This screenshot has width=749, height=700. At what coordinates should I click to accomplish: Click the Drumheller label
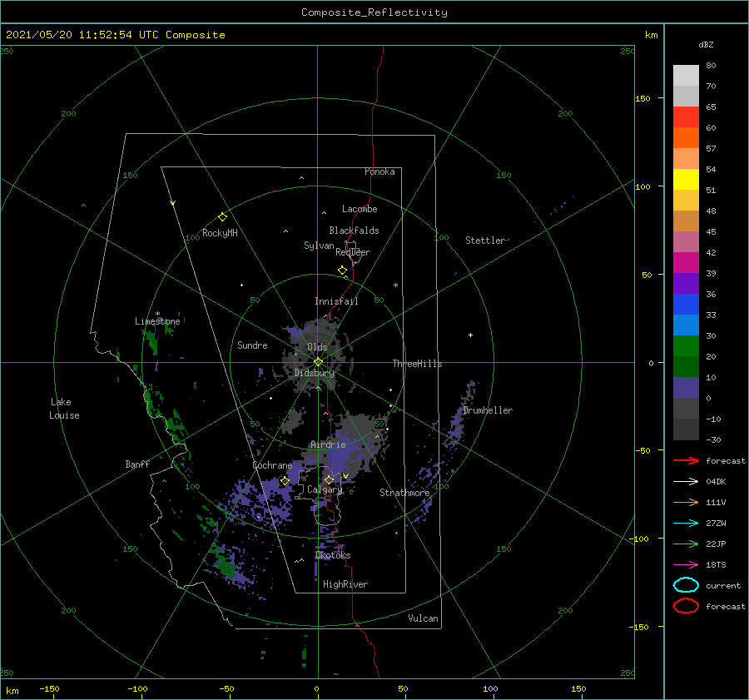pyautogui.click(x=488, y=410)
